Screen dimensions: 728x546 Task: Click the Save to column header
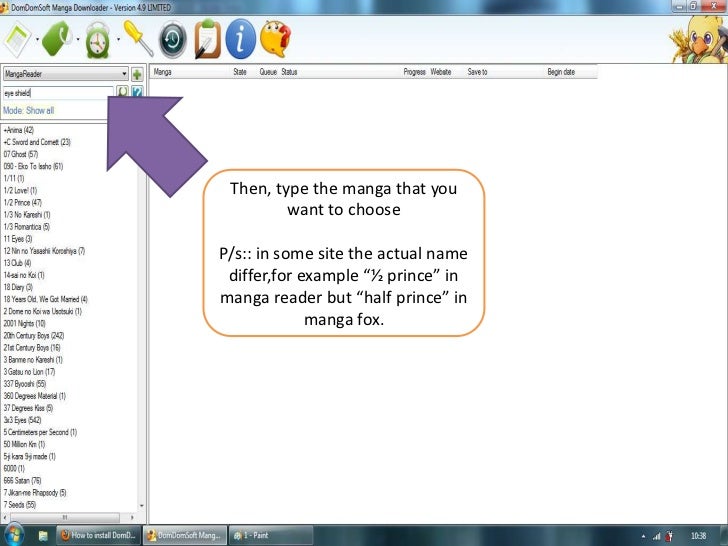(477, 72)
